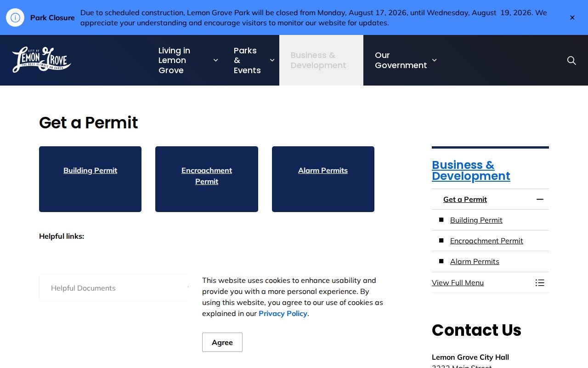
Task: Dismiss the Park Closure alert banner
Action: point(572,17)
